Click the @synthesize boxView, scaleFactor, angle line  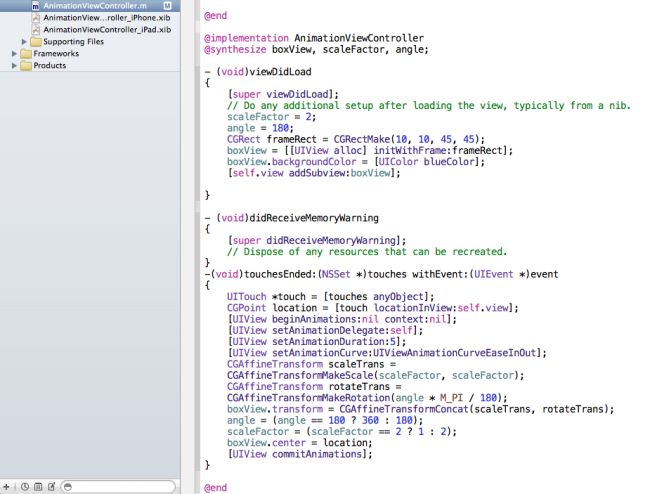pyautogui.click(x=316, y=50)
